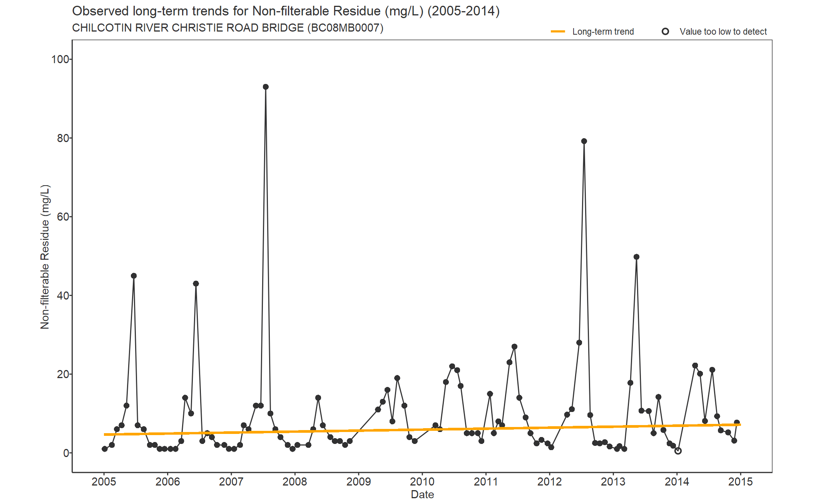The image size is (813, 504).
Task: Click the y-axis tick label 60
Action: pyautogui.click(x=63, y=217)
